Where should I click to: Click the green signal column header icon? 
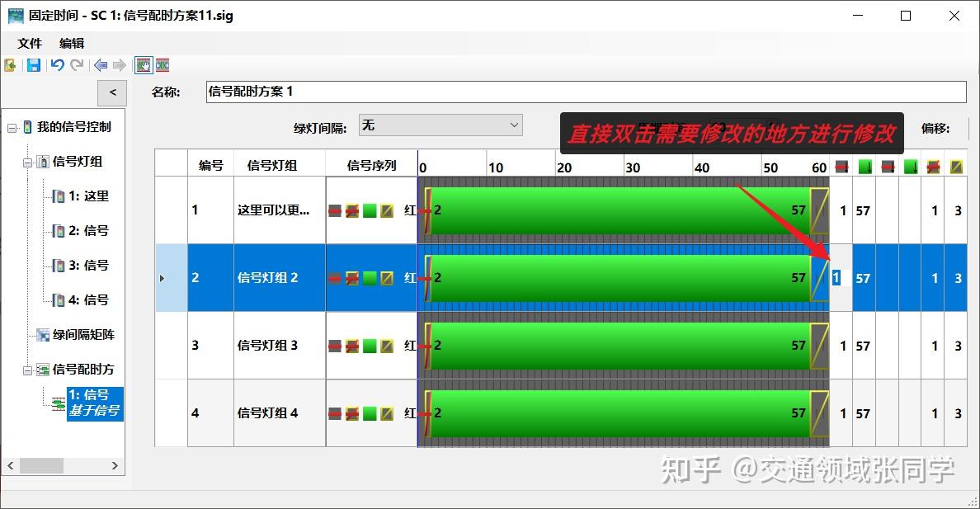pyautogui.click(x=865, y=166)
